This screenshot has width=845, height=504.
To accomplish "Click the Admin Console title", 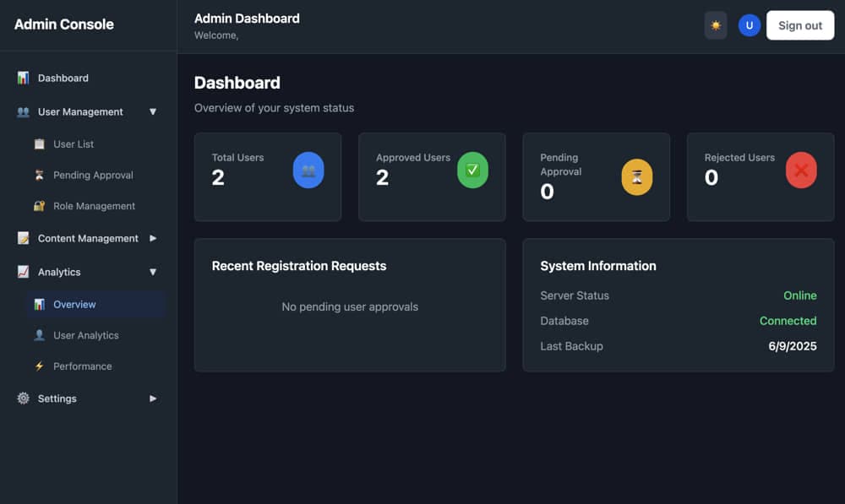I will pyautogui.click(x=64, y=24).
